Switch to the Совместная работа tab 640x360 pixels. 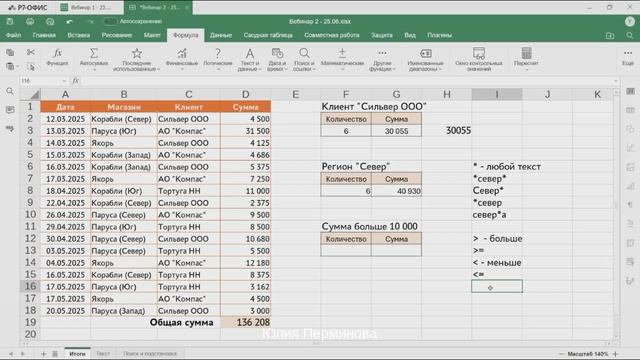332,36
